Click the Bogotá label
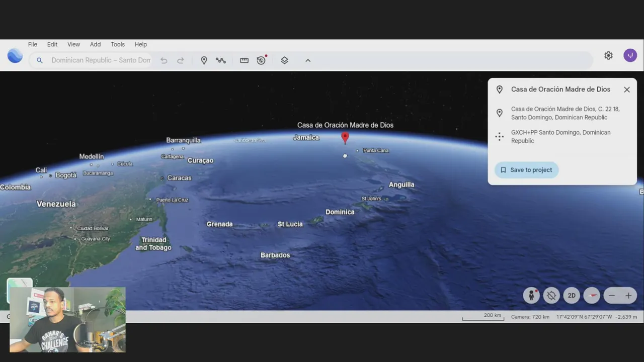Image resolution: width=644 pixels, height=362 pixels. click(66, 175)
